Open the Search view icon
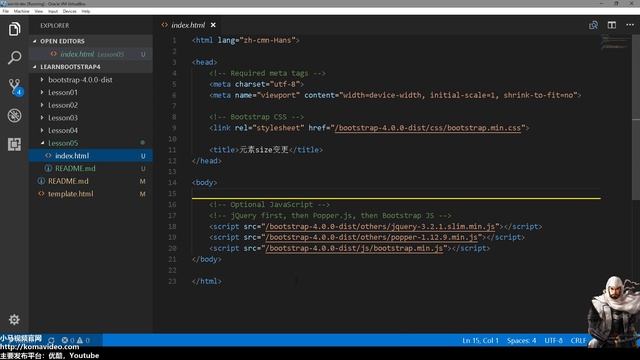This screenshot has height=360, width=640. (x=14, y=58)
